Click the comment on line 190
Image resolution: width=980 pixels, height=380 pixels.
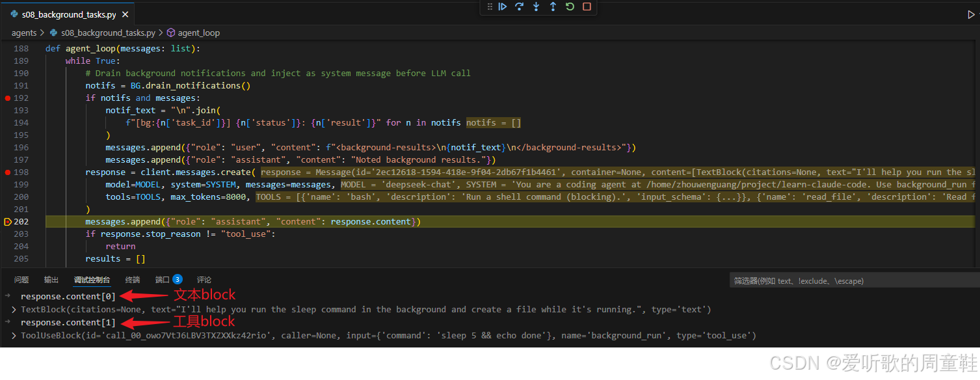(278, 74)
